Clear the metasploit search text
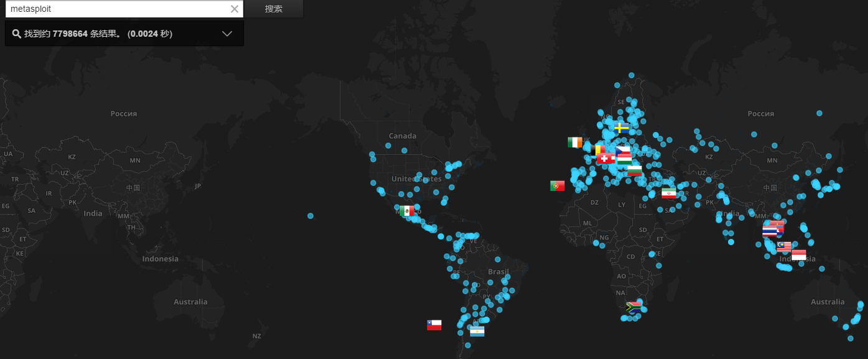The width and height of the screenshot is (868, 359). click(235, 9)
